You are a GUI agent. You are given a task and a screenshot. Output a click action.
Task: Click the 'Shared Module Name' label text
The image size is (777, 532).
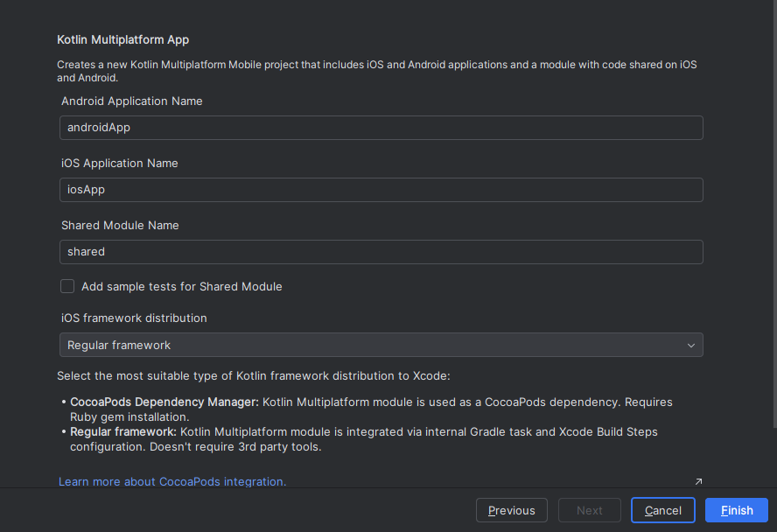click(x=120, y=226)
